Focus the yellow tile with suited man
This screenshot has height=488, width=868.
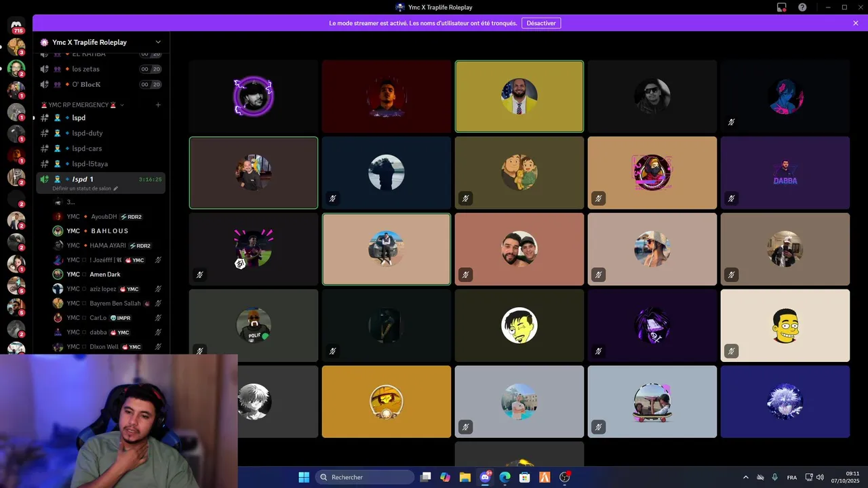pos(519,96)
